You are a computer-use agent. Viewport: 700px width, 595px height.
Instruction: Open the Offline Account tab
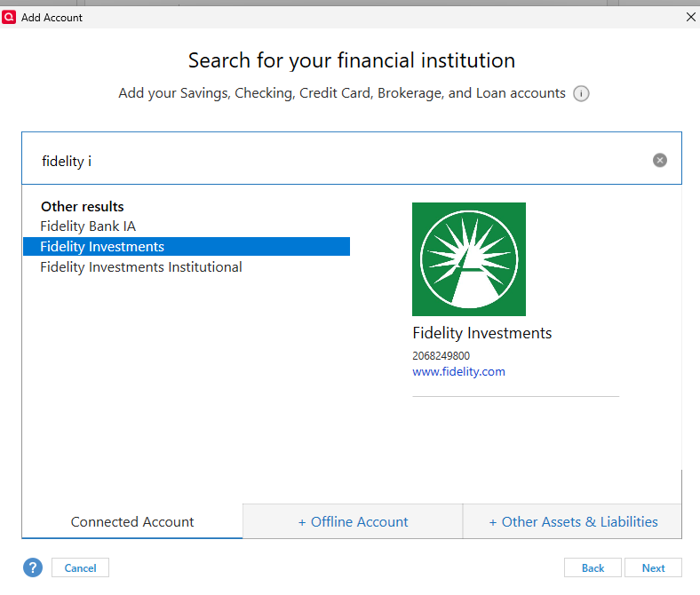(353, 522)
